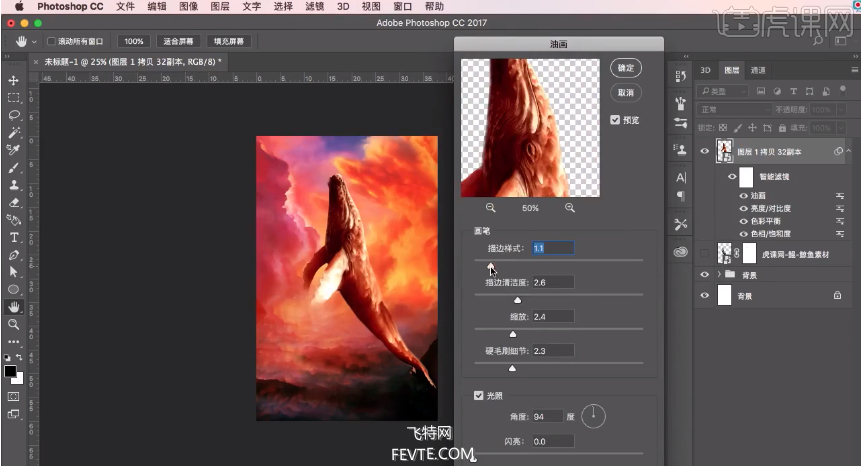The height and width of the screenshot is (466, 861).
Task: Select the Zoom tool in toolbar
Action: [x=14, y=324]
